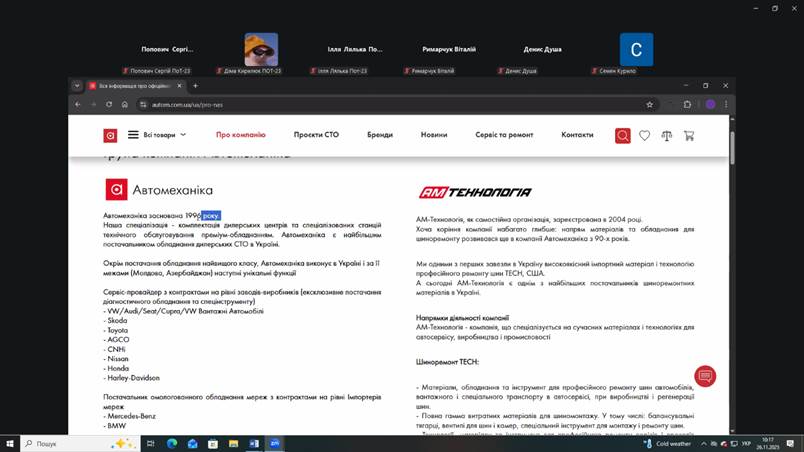This screenshot has width=804, height=452.
Task: Open the 'Сервіс та ремонт' page
Action: 504,135
